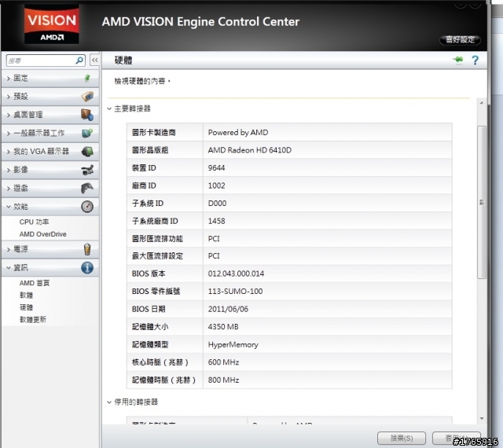Select BIOS version 012.043.000.014
The image size is (503, 448).
pos(236,274)
